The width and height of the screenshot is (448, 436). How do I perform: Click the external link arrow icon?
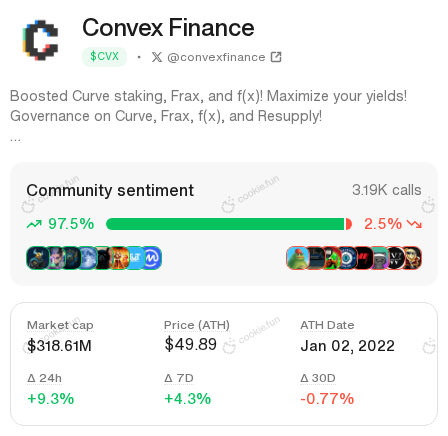point(276,57)
